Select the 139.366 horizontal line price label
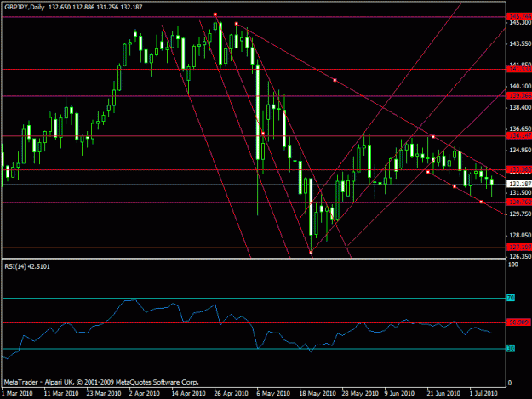Image resolution: width=532 pixels, height=399 pixels. [x=519, y=96]
